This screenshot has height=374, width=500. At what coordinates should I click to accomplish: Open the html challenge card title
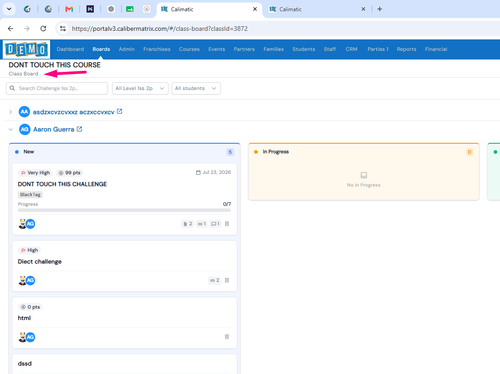point(24,318)
